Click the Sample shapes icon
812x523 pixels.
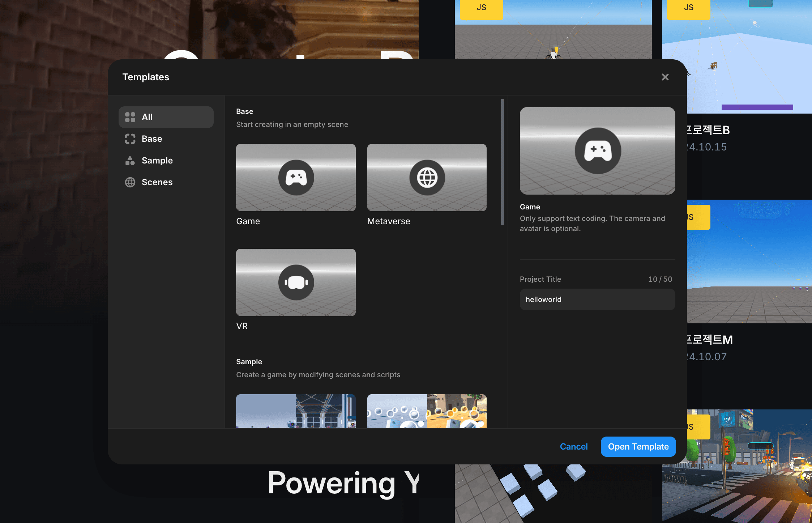pos(130,161)
